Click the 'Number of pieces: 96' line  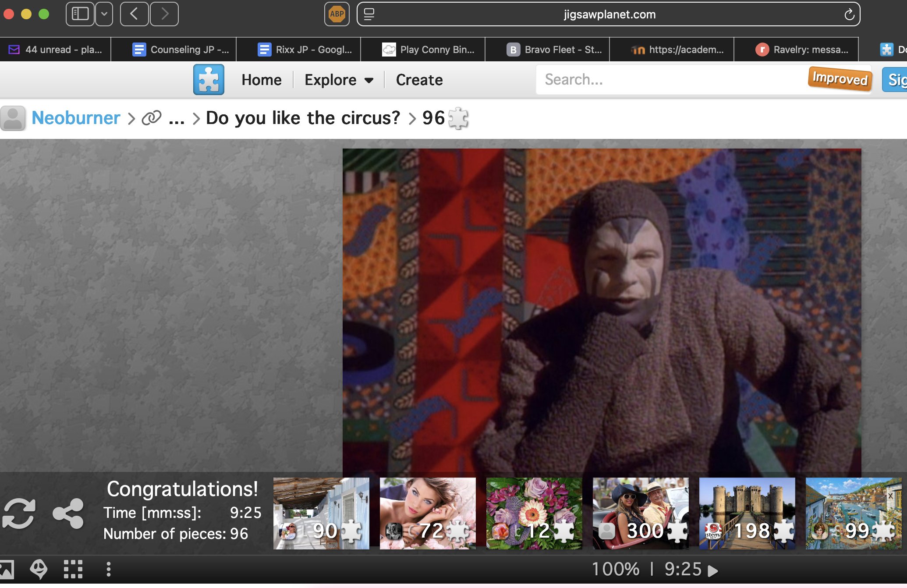176,534
